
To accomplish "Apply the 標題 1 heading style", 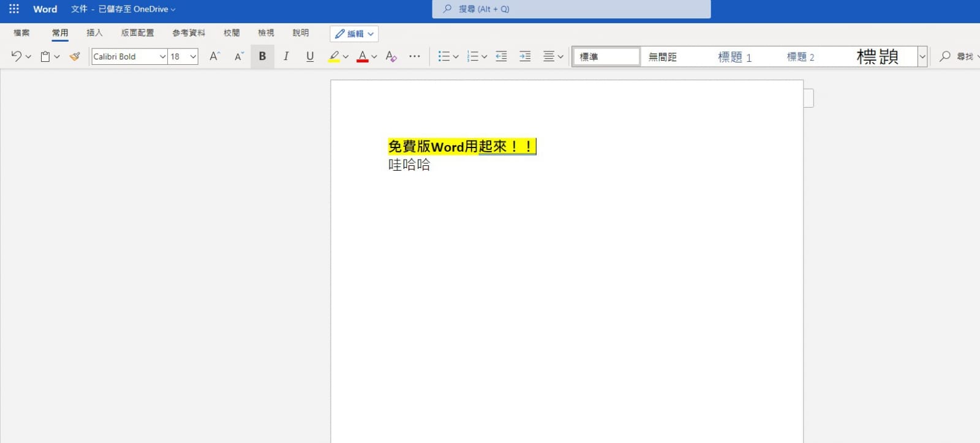I will (734, 57).
